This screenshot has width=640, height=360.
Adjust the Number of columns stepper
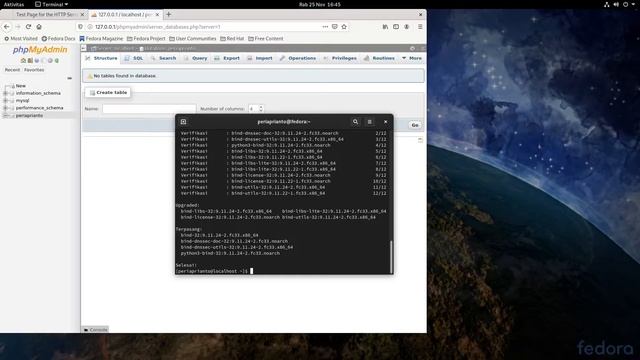coord(261,109)
